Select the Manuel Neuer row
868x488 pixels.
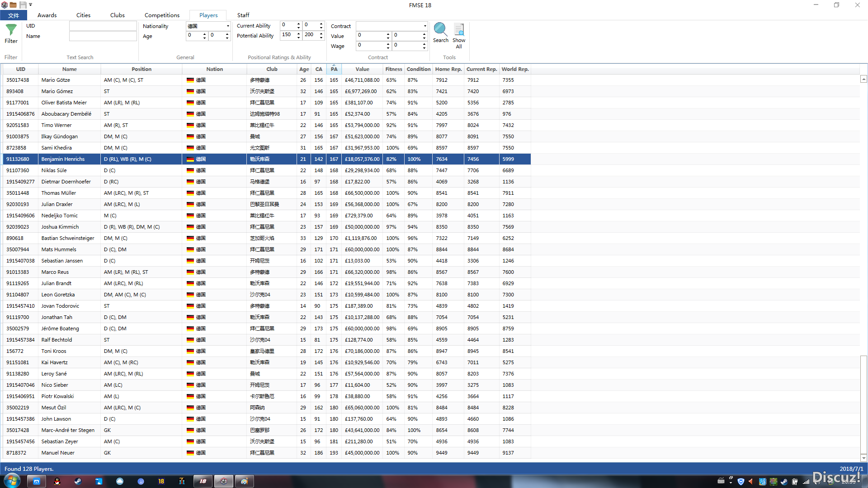267,453
